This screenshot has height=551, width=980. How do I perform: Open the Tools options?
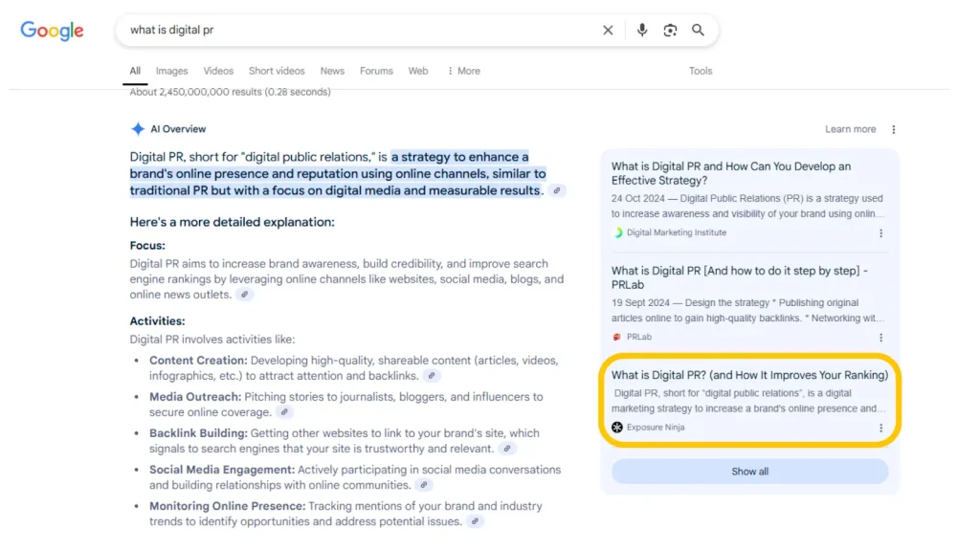(701, 71)
